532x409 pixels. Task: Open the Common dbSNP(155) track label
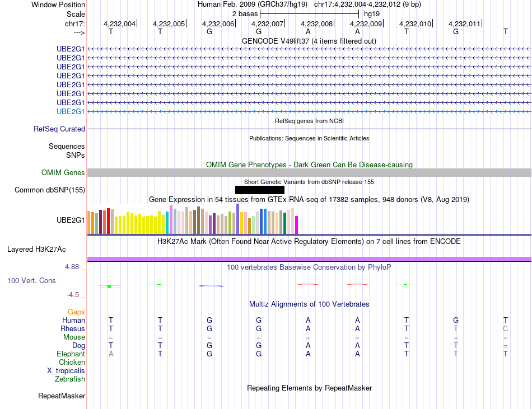point(50,190)
